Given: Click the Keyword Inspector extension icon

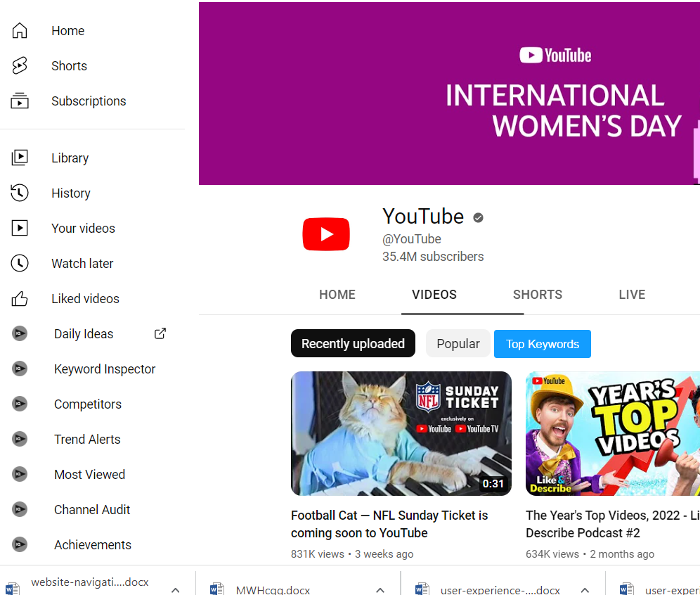Looking at the screenshot, I should [x=20, y=369].
